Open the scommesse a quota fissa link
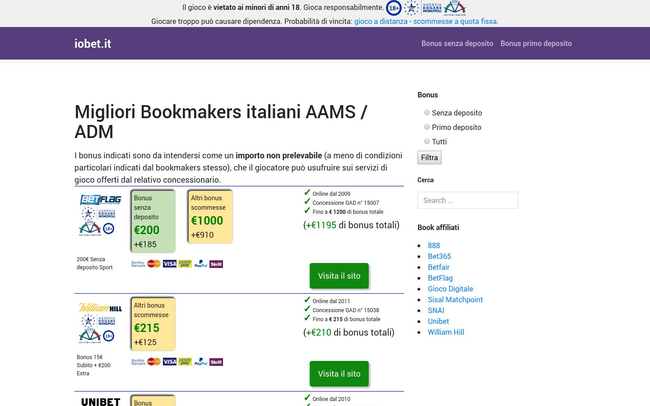The width and height of the screenshot is (650, 406). click(455, 21)
